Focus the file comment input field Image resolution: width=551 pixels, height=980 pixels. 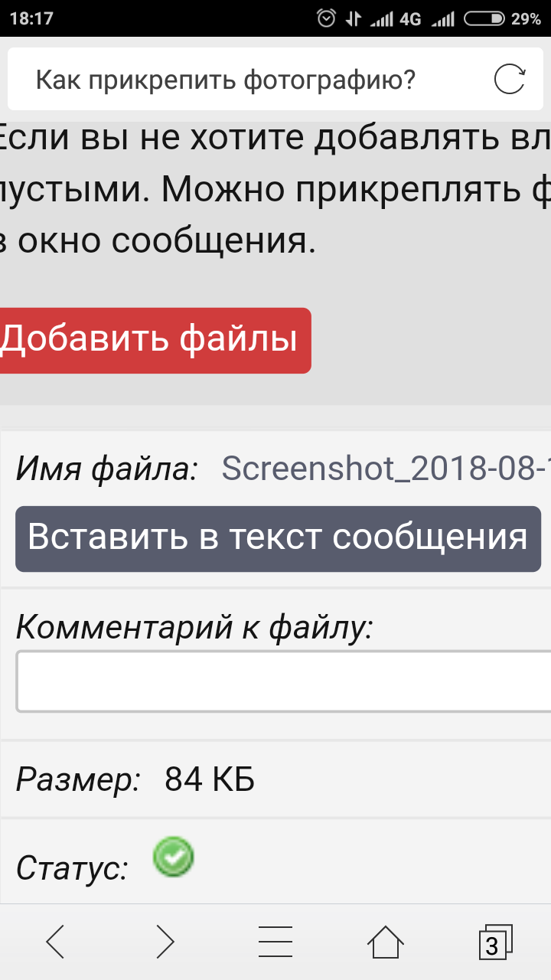[x=283, y=681]
